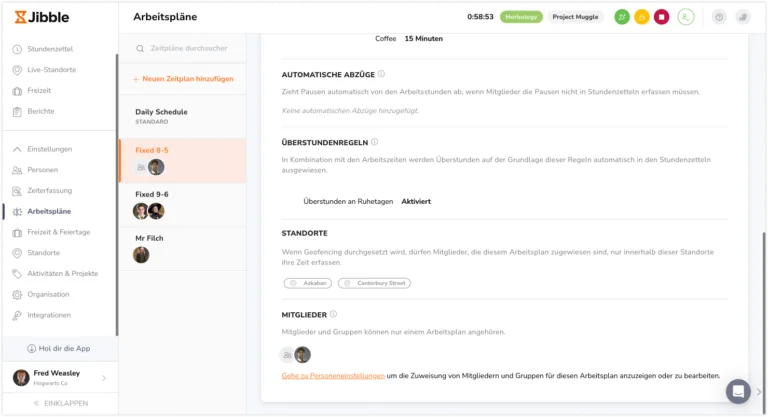
Task: Click the group icon under MITGLIEDER
Action: point(287,355)
